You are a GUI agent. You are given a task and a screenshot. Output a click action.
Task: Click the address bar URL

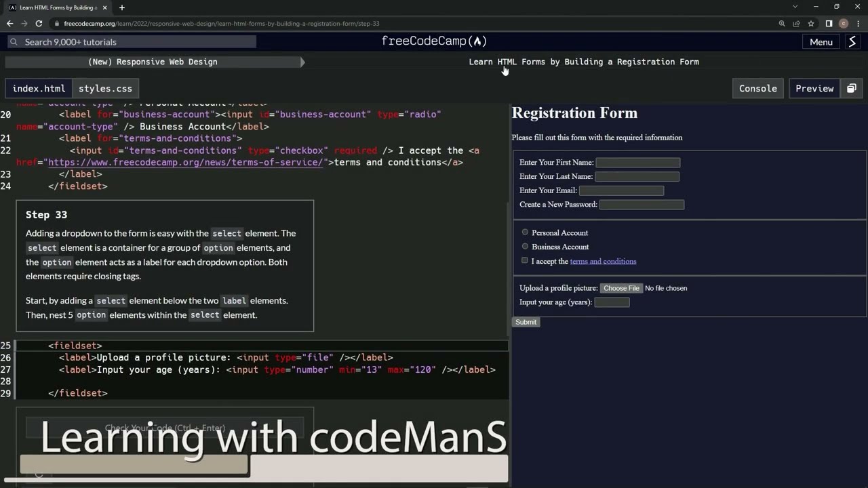click(222, 24)
